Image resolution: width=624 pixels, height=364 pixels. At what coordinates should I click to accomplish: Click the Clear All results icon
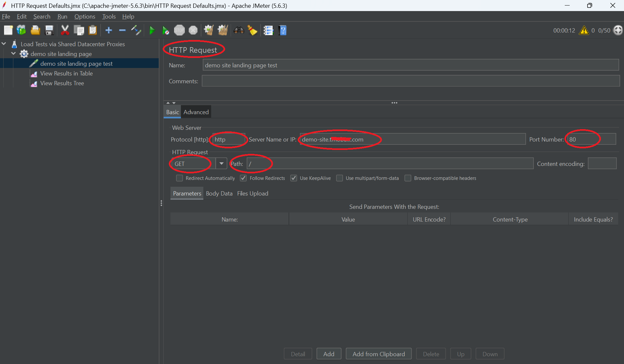point(223,30)
